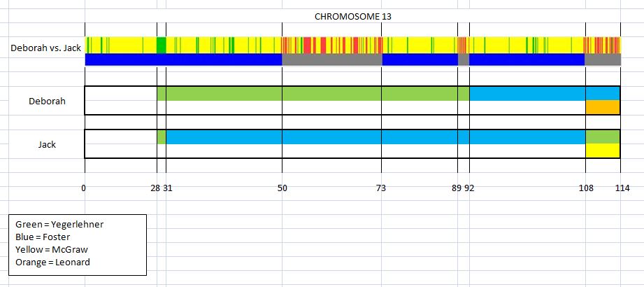
Task: Click the 'Jack' row label
Action: [47, 144]
